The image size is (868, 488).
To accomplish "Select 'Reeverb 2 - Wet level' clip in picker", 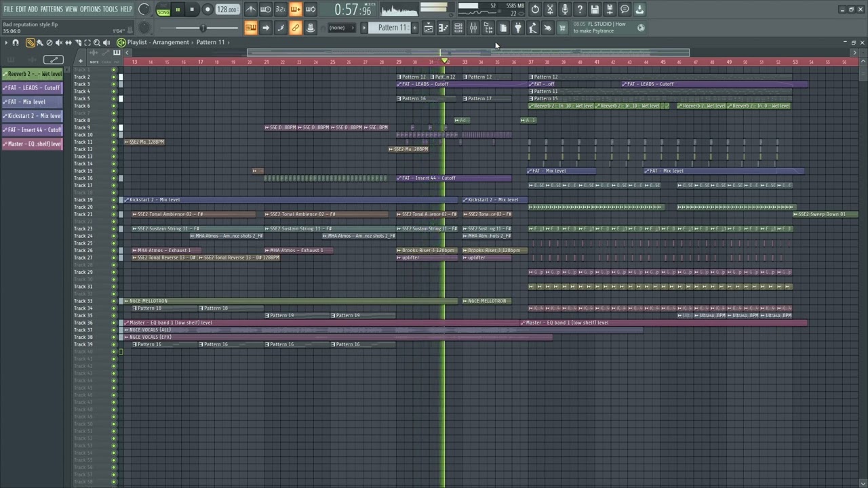I will 32,74.
